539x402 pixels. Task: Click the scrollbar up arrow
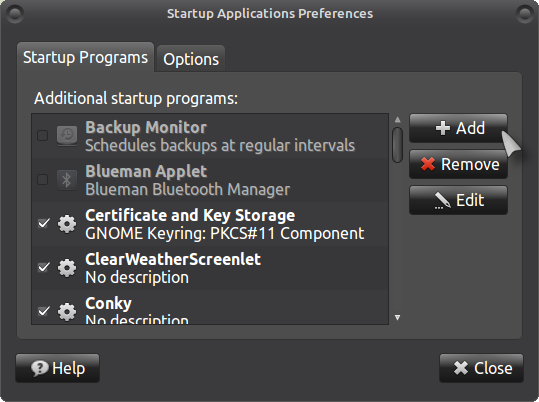[x=397, y=120]
